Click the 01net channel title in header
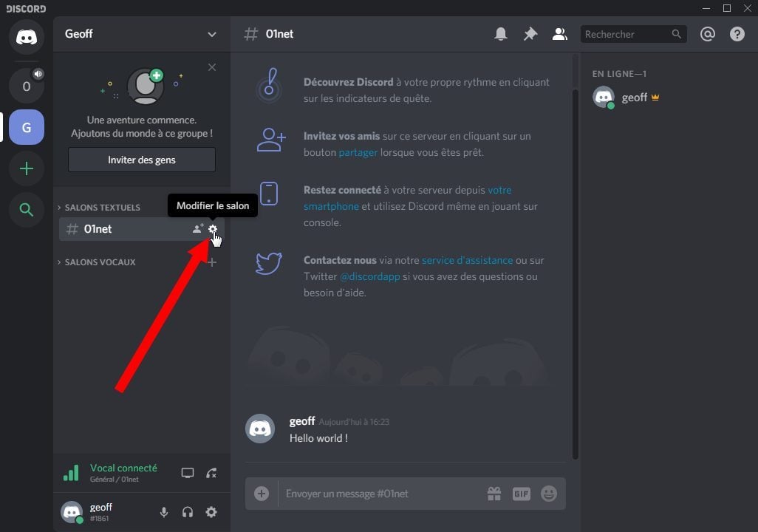 tap(279, 34)
